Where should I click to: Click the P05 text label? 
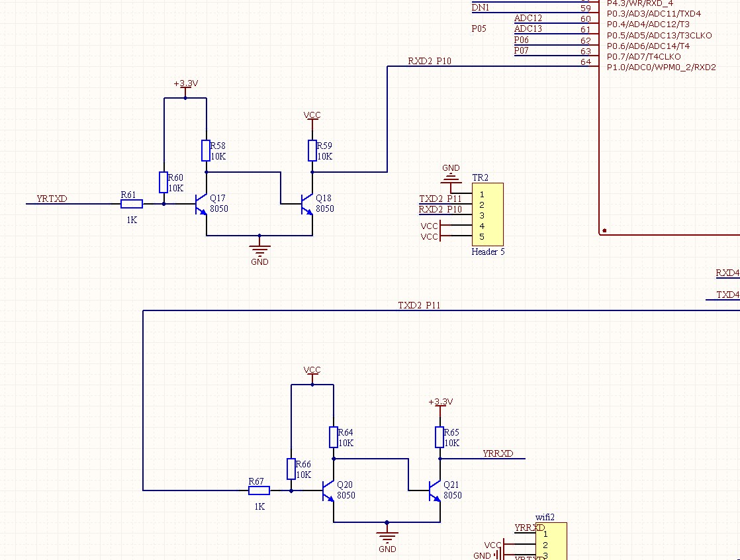(479, 28)
